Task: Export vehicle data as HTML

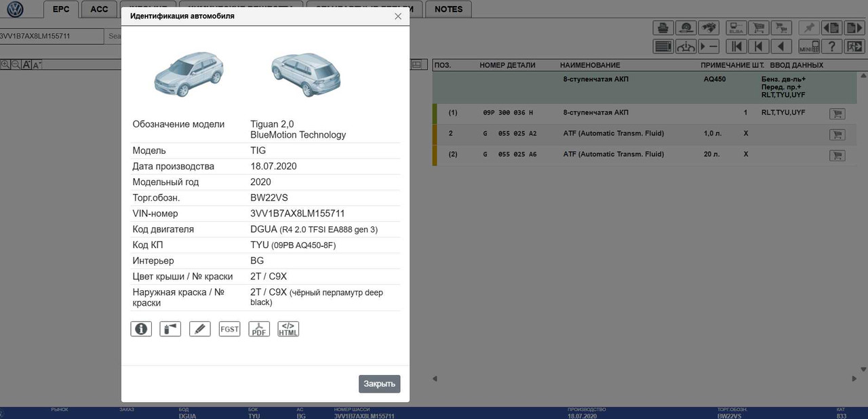Action: pyautogui.click(x=288, y=329)
